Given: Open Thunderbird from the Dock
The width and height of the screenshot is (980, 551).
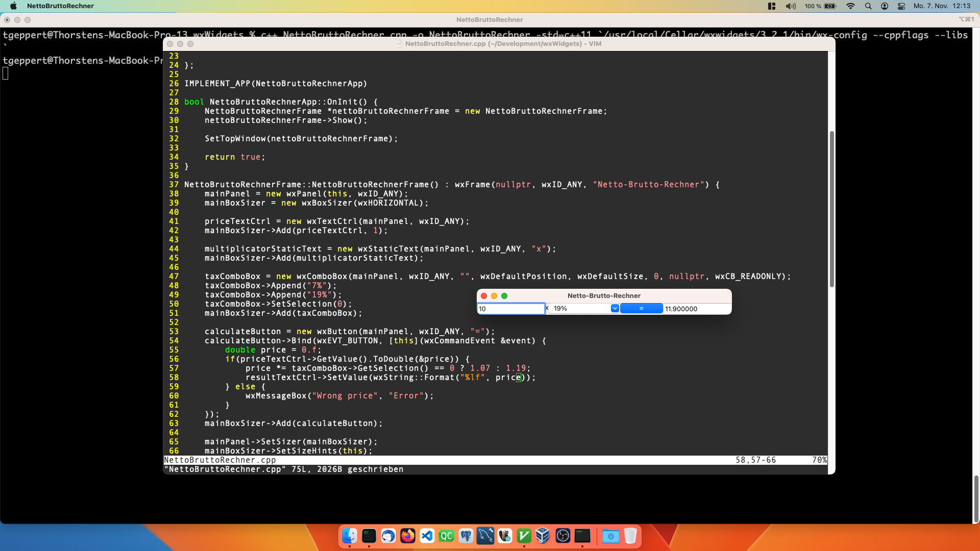Looking at the screenshot, I should coord(388,536).
